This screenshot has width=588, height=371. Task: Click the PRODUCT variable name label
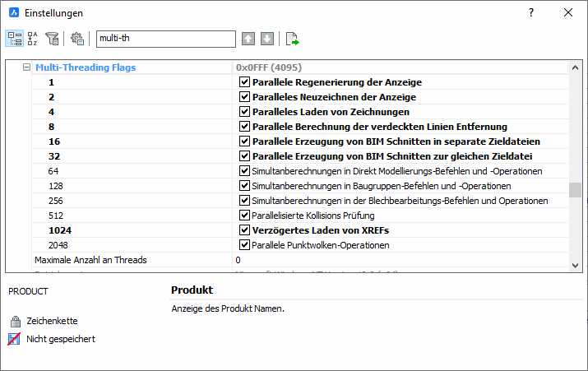click(x=28, y=291)
